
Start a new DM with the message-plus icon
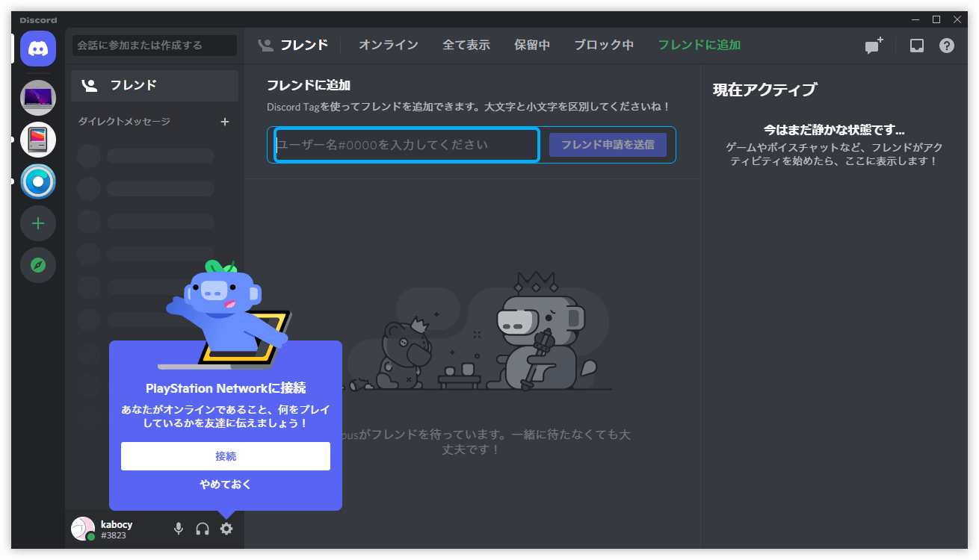coord(871,46)
